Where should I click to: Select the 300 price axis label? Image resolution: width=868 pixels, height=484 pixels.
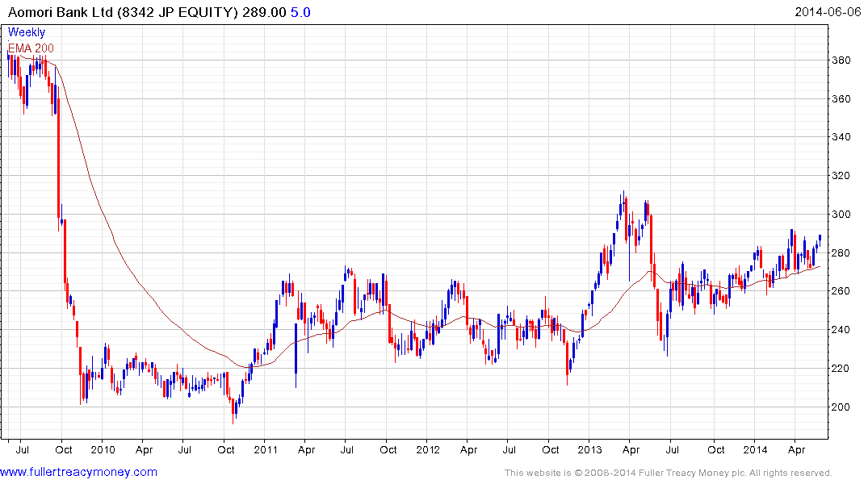pyautogui.click(x=841, y=214)
